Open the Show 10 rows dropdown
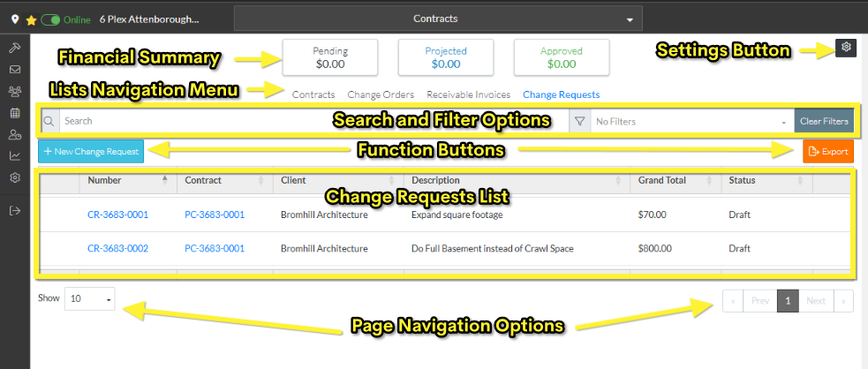This screenshot has width=868, height=369. (90, 298)
